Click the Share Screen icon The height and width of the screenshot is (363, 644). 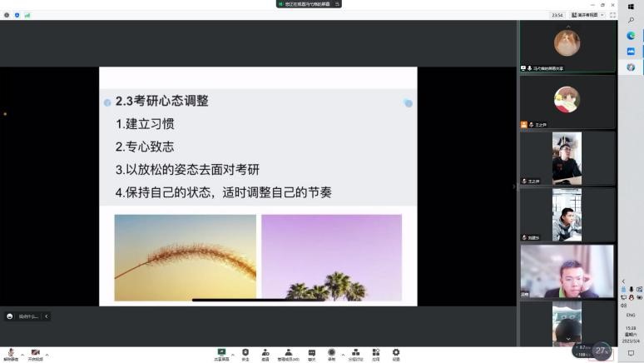pyautogui.click(x=221, y=353)
